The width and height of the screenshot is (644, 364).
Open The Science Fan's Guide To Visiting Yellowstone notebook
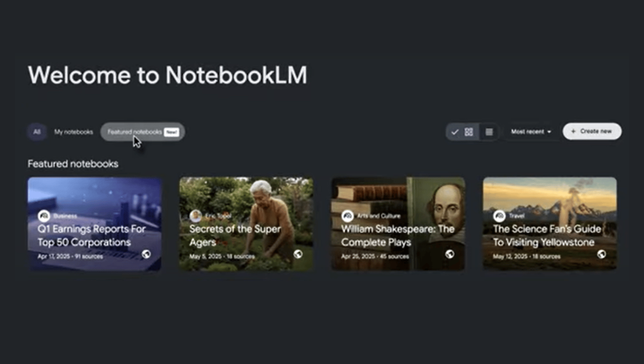(x=550, y=224)
